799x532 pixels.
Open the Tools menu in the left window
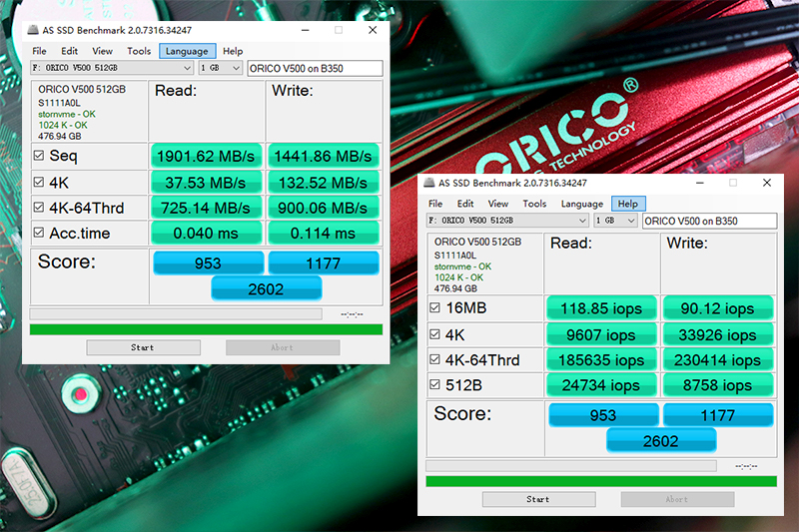coord(139,51)
